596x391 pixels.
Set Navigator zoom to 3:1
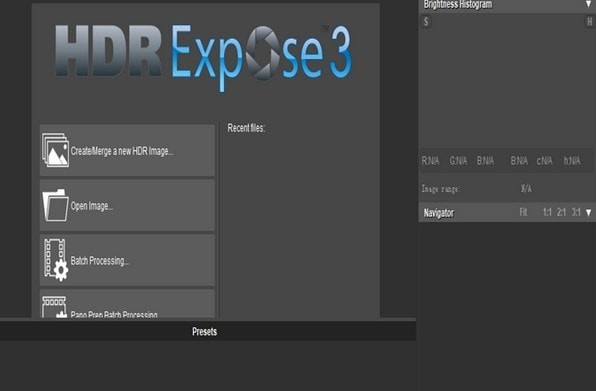[576, 212]
